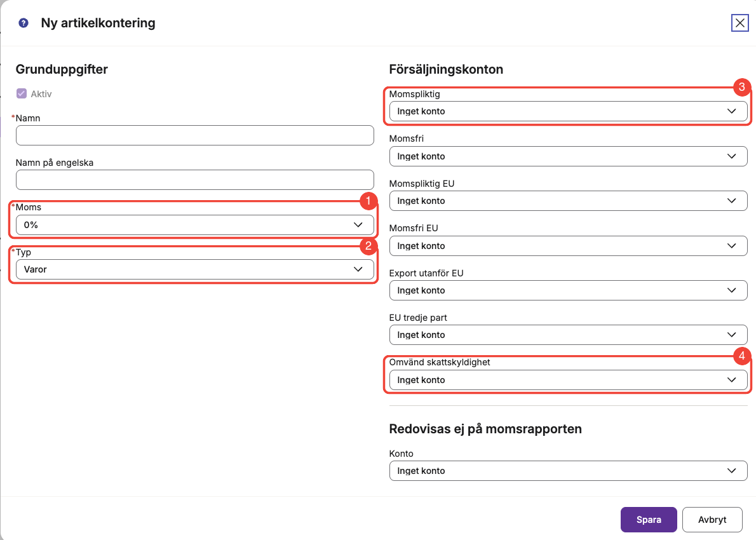Open the Momspliktig EU account dropdown
756x540 pixels.
[568, 201]
